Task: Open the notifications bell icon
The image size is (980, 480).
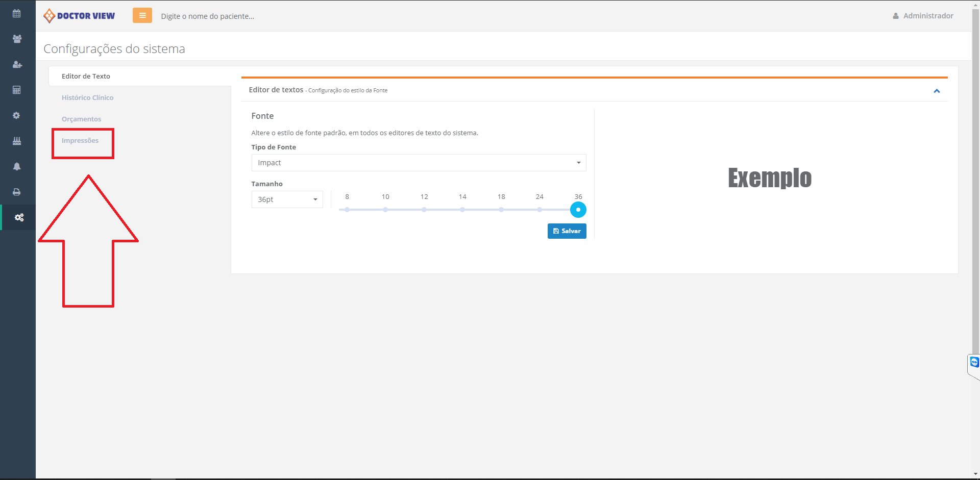Action: (x=17, y=167)
